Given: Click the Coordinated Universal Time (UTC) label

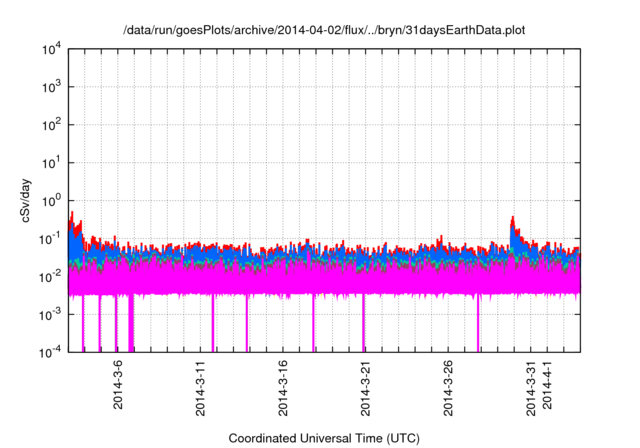Looking at the screenshot, I should 324,439.
